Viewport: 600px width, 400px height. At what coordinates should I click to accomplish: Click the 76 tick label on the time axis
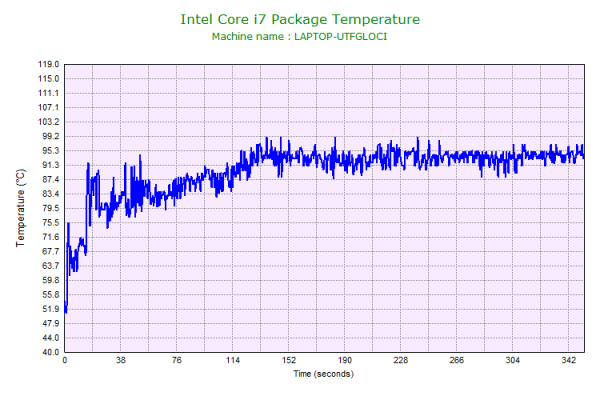click(x=176, y=360)
